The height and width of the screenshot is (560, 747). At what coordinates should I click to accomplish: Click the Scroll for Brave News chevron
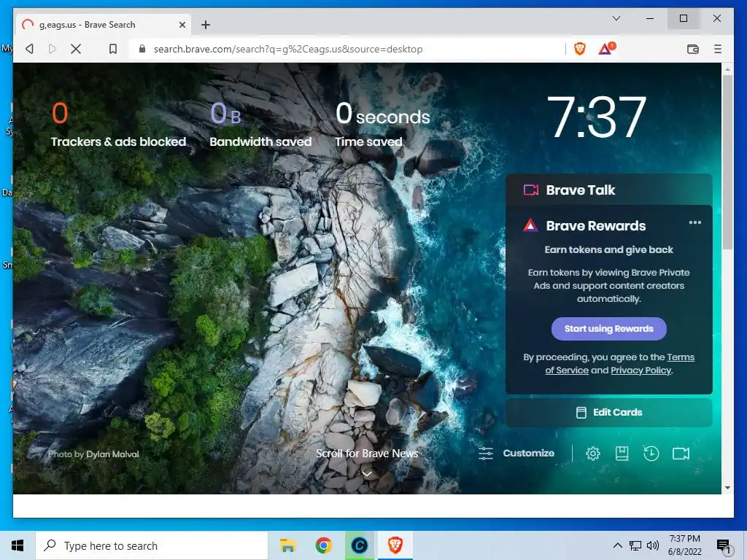(367, 473)
